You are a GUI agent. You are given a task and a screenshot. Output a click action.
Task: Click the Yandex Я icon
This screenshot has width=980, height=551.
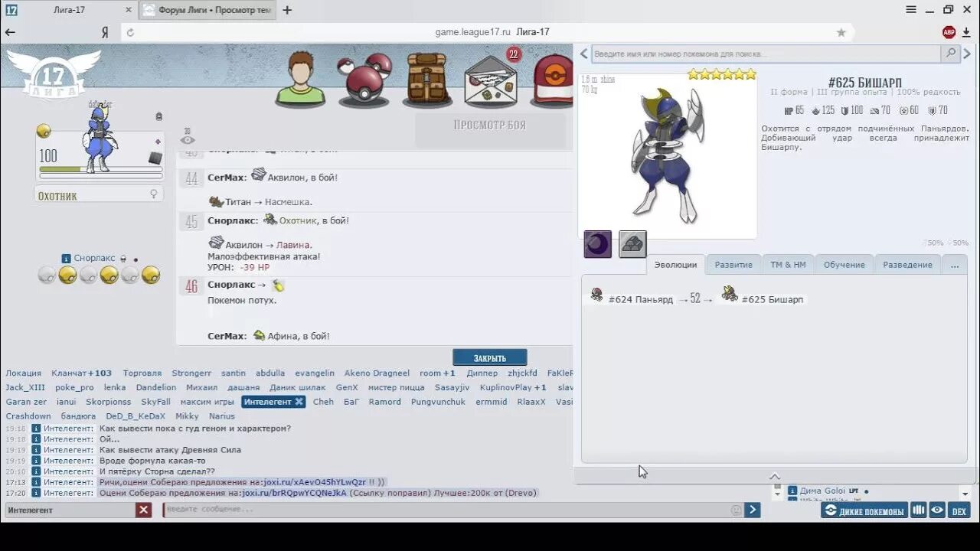point(105,32)
